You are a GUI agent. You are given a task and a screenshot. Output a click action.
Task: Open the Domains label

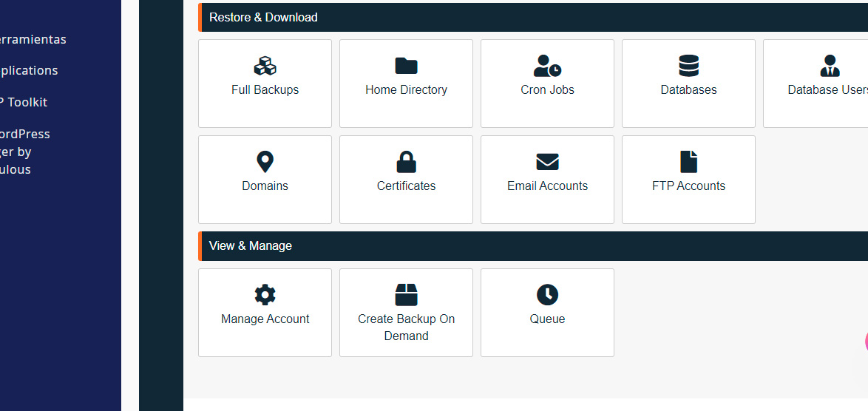click(265, 186)
